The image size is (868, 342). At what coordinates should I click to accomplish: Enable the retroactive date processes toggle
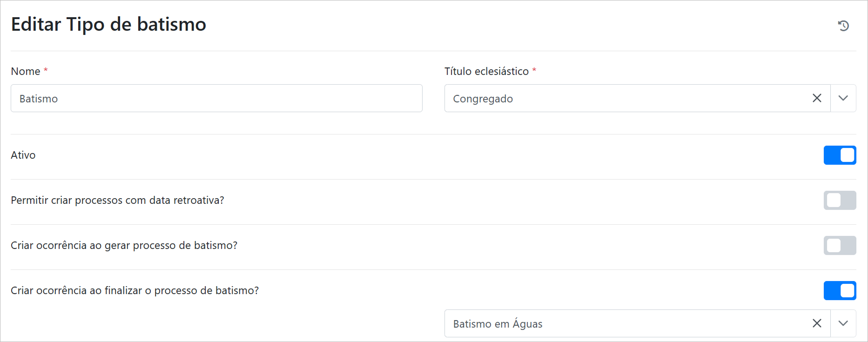[x=840, y=201]
